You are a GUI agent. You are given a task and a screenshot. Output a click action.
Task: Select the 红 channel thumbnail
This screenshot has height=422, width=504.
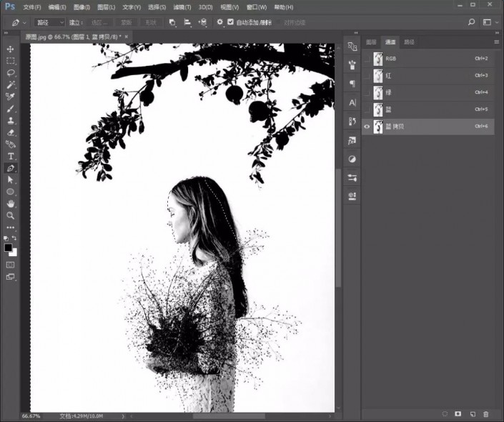pyautogui.click(x=378, y=76)
